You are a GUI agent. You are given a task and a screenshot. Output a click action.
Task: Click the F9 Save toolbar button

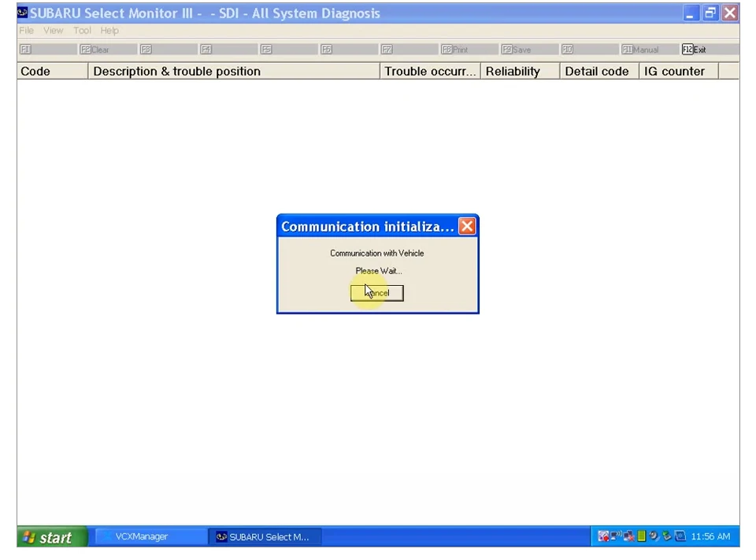530,49
